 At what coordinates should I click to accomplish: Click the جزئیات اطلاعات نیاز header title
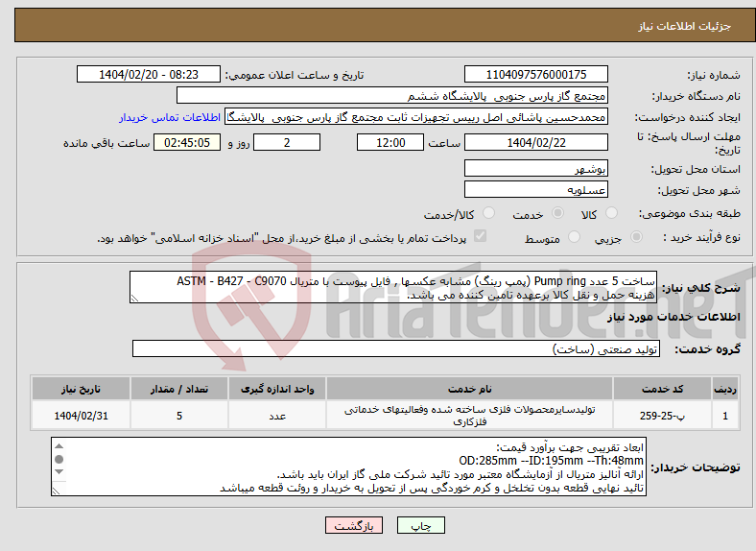click(x=685, y=26)
